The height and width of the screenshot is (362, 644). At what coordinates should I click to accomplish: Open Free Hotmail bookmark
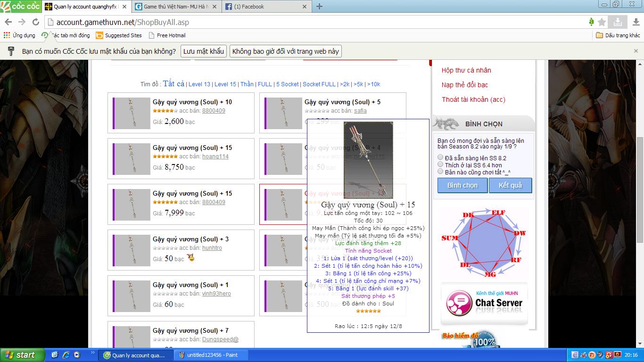point(167,35)
